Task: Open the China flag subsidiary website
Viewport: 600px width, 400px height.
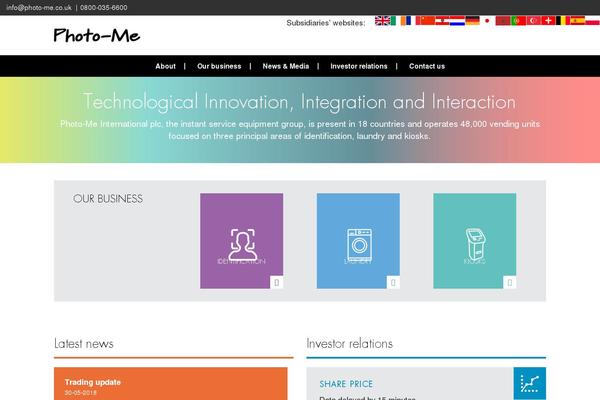Action: coord(428,20)
